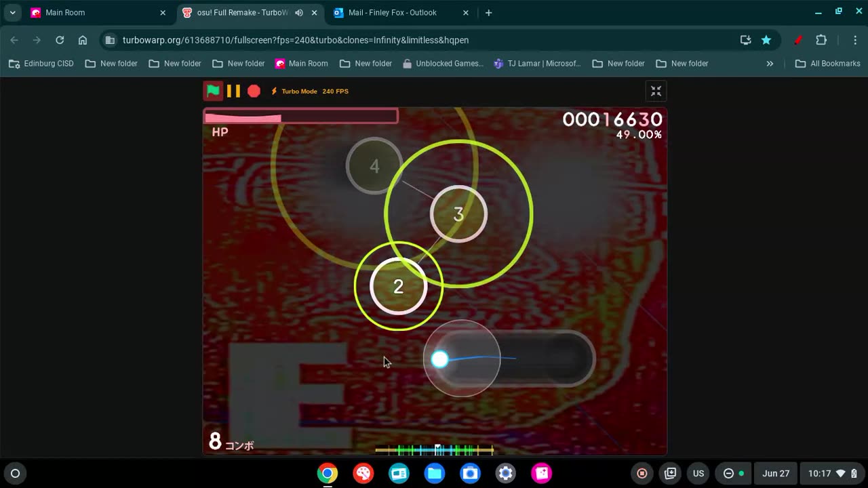Open the holding space tray icon
This screenshot has width=868, height=488.
[x=671, y=473]
